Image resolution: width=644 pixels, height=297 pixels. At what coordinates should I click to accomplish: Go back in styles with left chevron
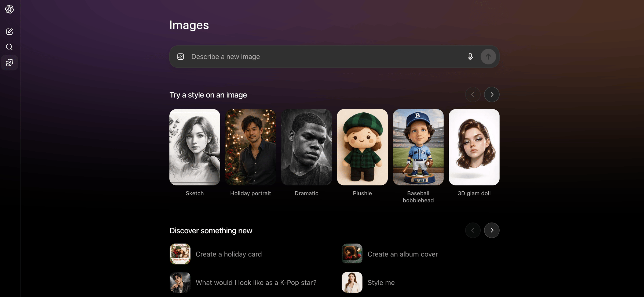click(x=473, y=95)
